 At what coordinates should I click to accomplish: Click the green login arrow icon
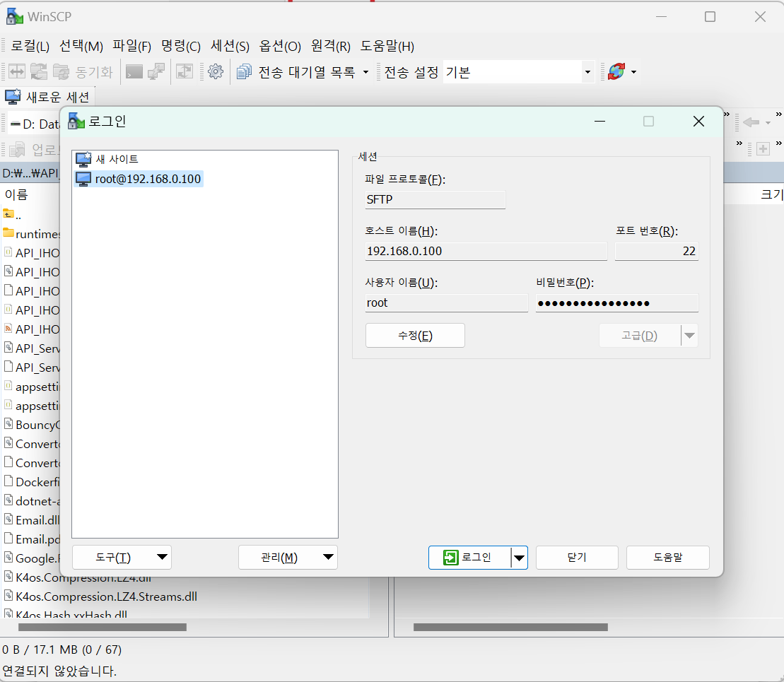(x=450, y=557)
